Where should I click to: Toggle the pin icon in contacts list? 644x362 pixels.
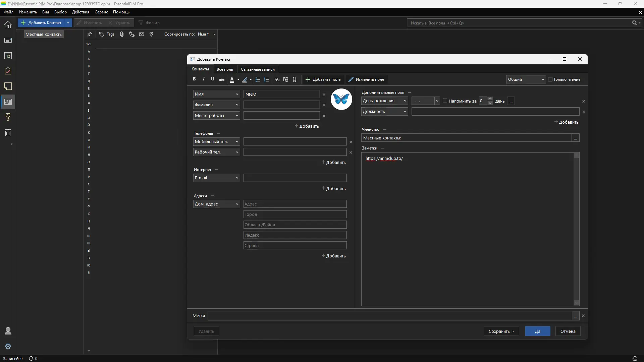tap(89, 34)
